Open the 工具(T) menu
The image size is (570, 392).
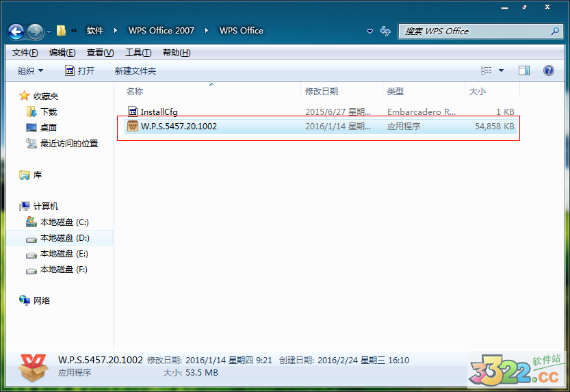coord(138,53)
